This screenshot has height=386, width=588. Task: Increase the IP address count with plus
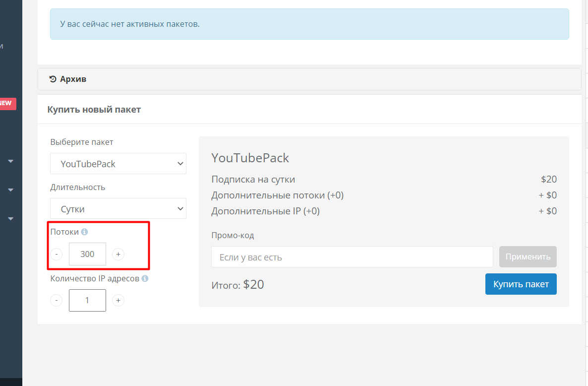click(x=118, y=300)
